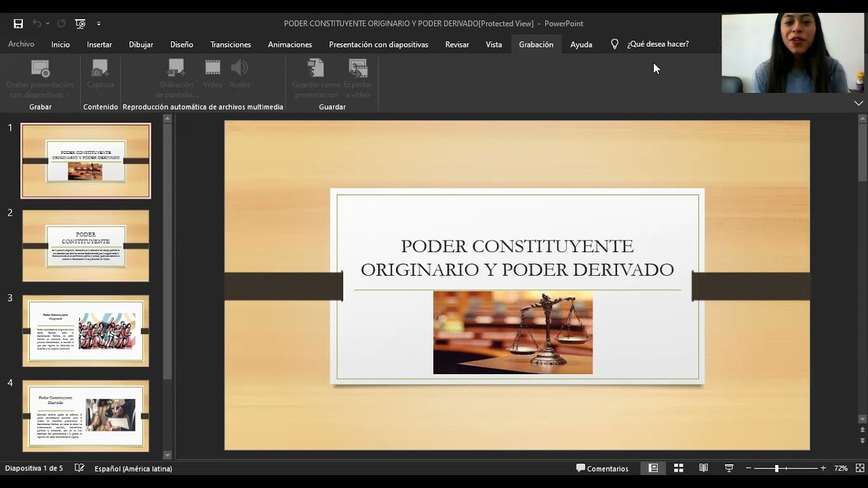
Task: Click the Vídeo filmstrip icon
Action: 213,68
